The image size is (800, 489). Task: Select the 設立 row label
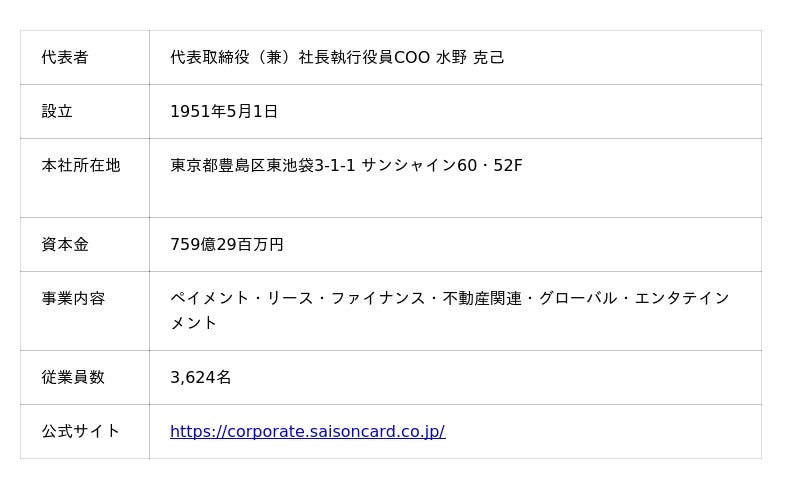(x=57, y=111)
